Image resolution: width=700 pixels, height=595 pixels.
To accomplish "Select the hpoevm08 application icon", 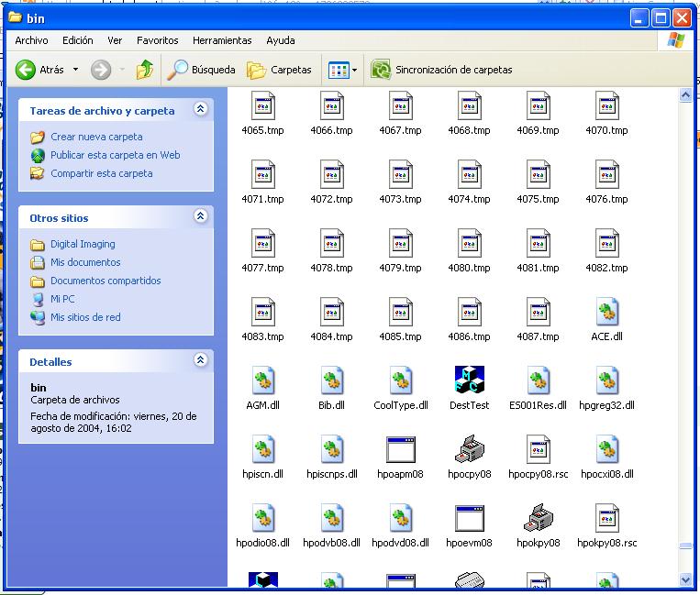I will pos(469,518).
